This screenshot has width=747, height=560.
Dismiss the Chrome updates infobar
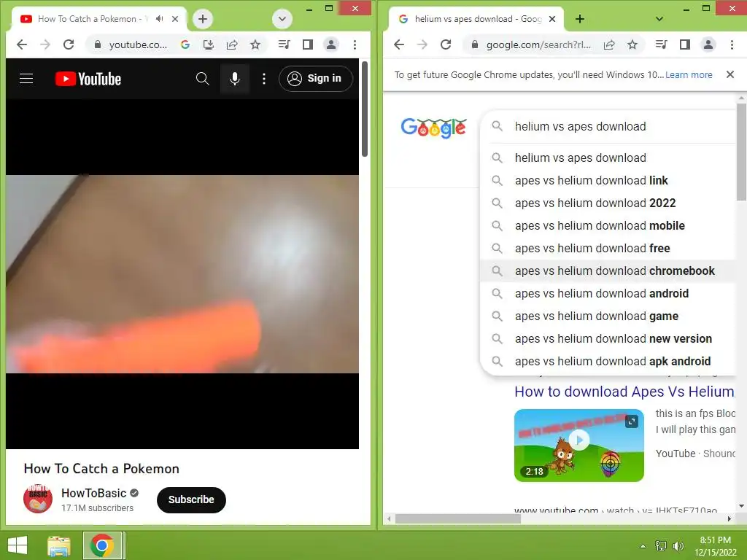pos(729,74)
